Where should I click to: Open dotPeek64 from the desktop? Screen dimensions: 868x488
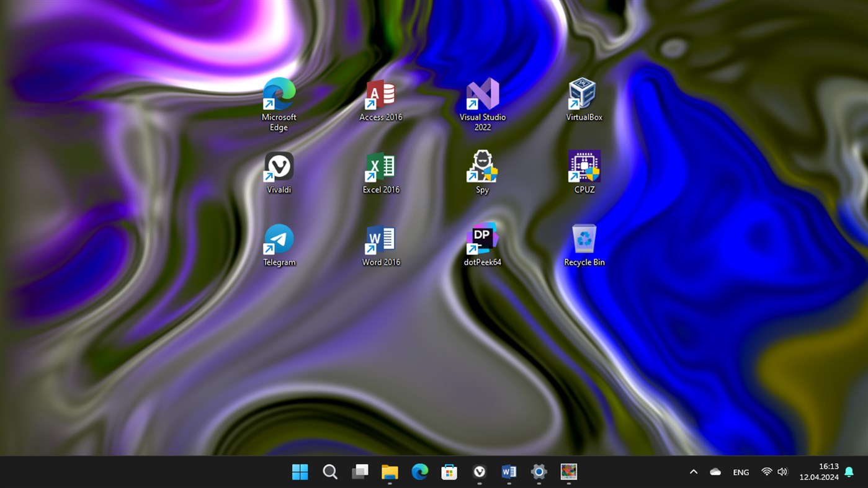click(481, 239)
